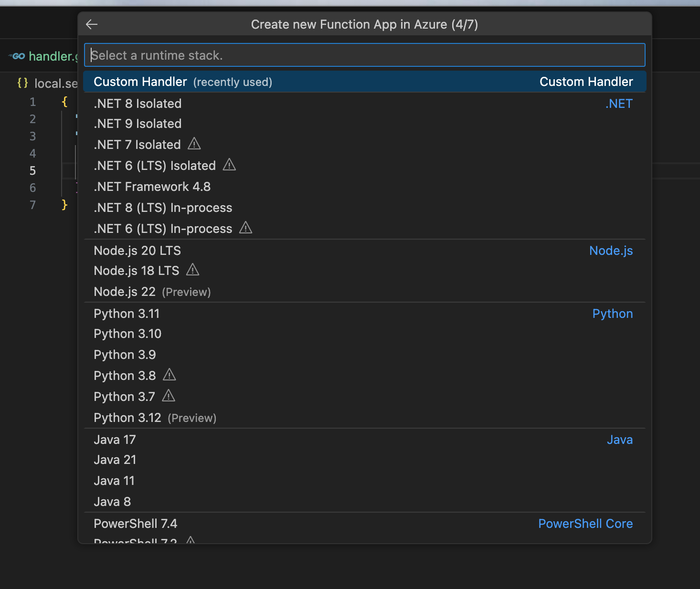Select .NET 6 (LTS) Isolated runtime
Screen dimensions: 700x589
click(x=365, y=166)
